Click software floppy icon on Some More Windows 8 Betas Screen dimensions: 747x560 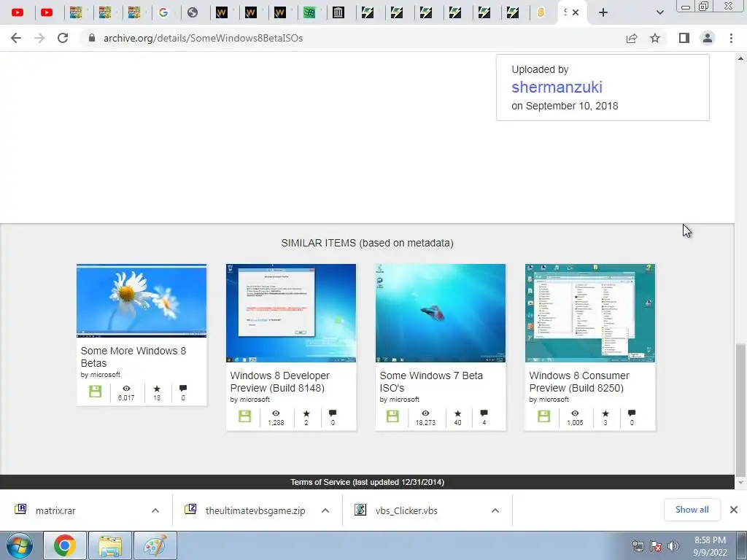click(x=96, y=392)
